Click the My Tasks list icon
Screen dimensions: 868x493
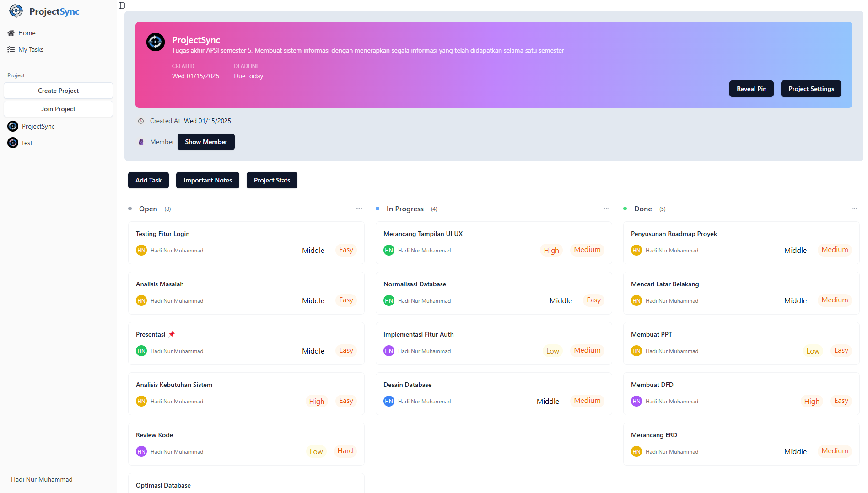click(x=11, y=49)
